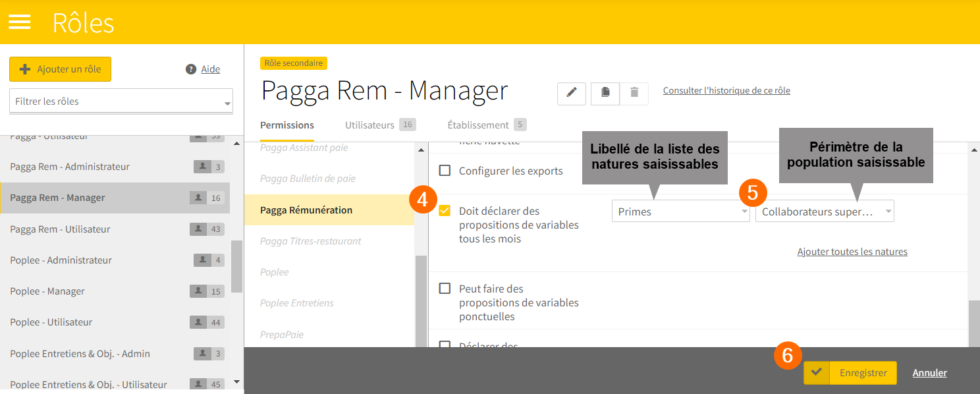
Task: Delete role using the trash icon
Action: click(x=634, y=94)
